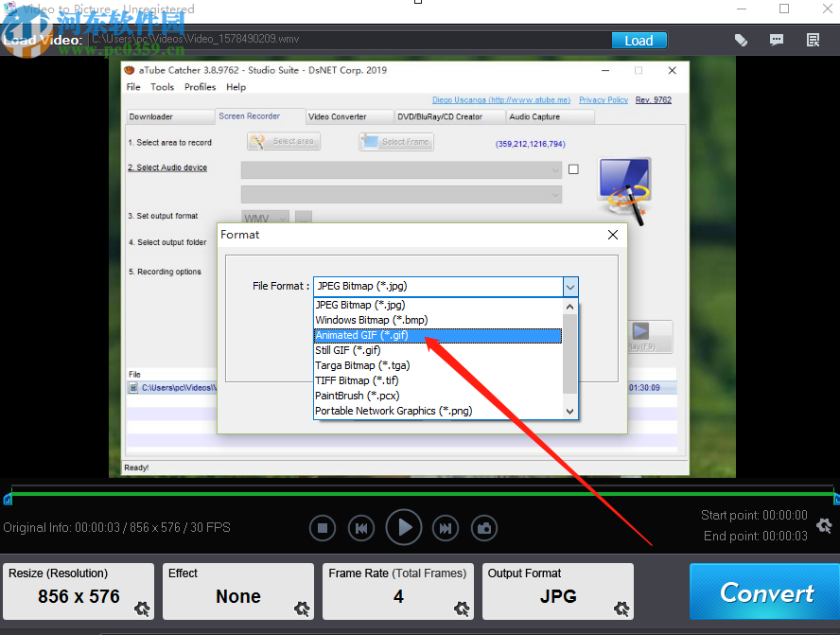
Task: Select Portable Network Graphics (*.png) option
Action: 438,411
